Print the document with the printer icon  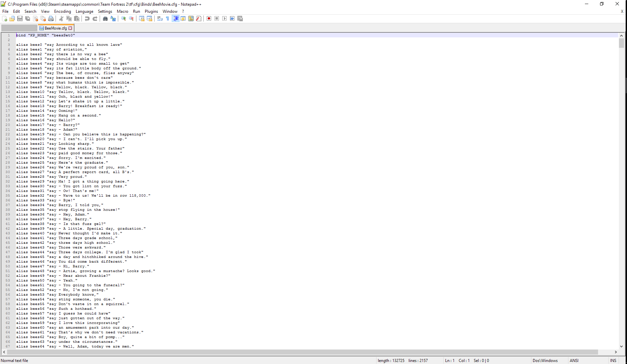(51, 19)
